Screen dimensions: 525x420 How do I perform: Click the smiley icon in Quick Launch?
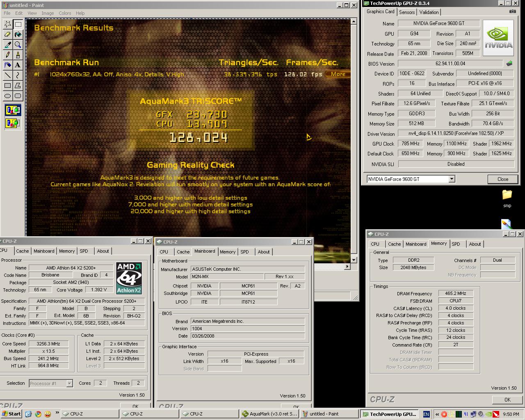click(x=48, y=414)
